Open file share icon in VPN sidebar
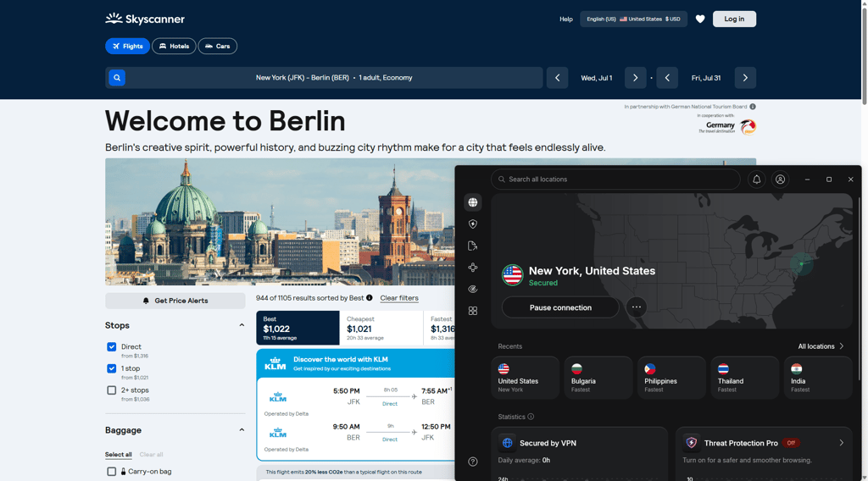This screenshot has height=481, width=868. pyautogui.click(x=473, y=246)
